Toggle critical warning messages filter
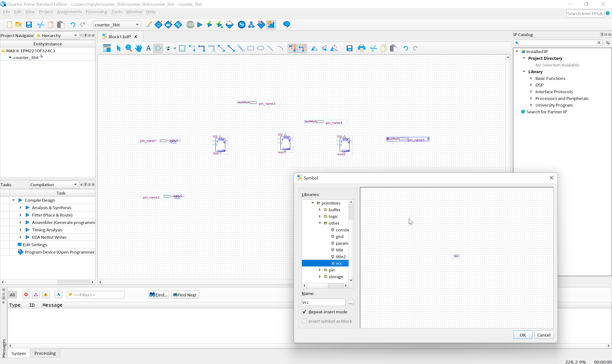The width and height of the screenshot is (612, 364). pyautogui.click(x=36, y=295)
